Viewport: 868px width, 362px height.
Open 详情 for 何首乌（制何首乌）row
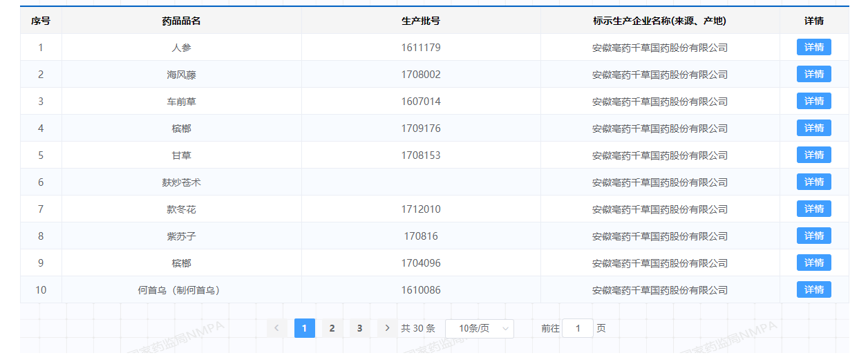(813, 290)
